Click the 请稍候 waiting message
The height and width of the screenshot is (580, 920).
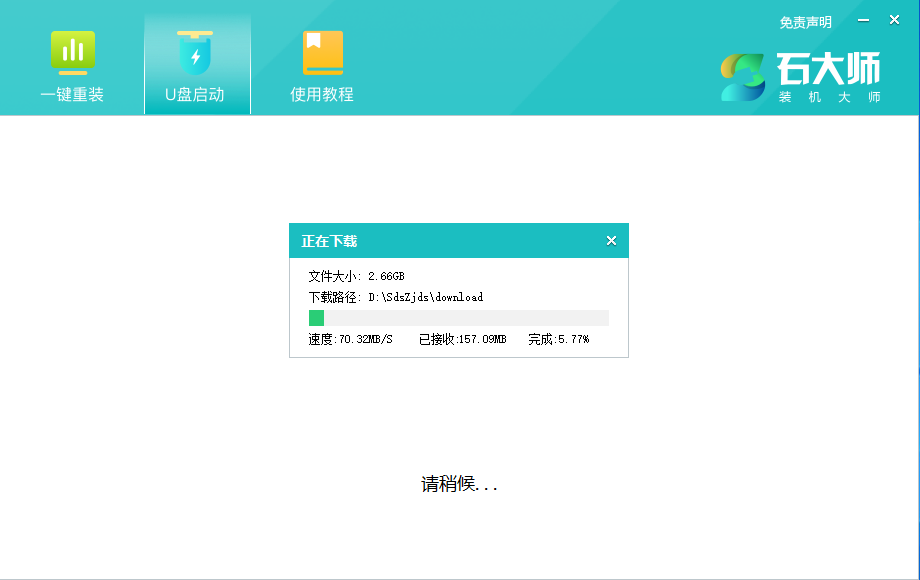(458, 485)
